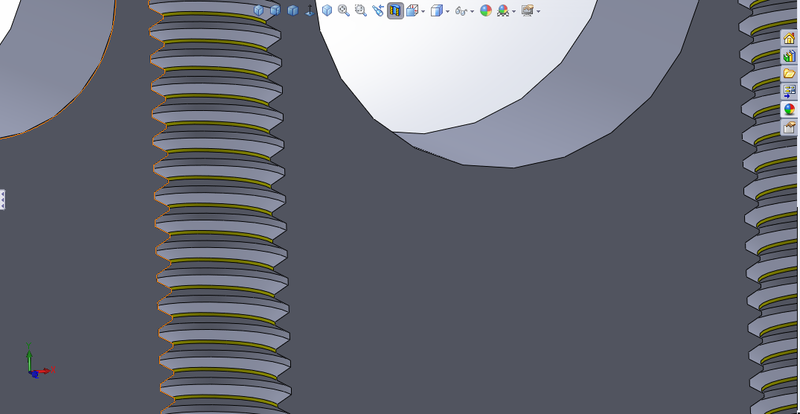
Task: Activate the Zoom to Area tool
Action: click(x=361, y=10)
